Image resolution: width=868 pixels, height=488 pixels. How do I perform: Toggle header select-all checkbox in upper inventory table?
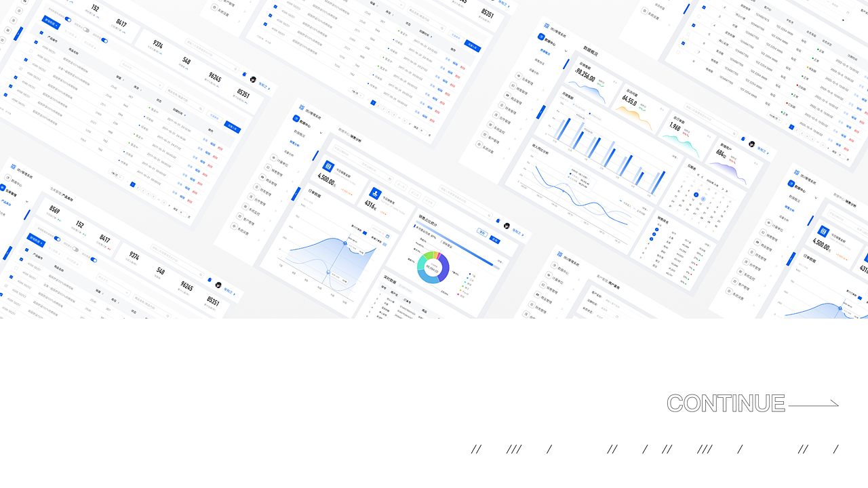41,33
